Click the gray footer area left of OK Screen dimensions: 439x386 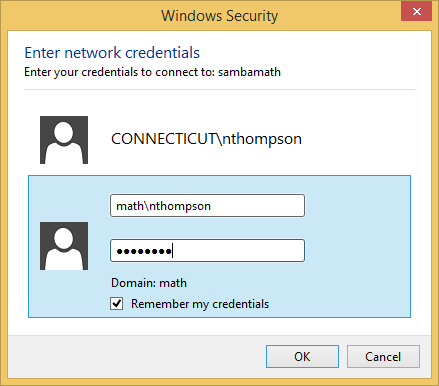[x=133, y=357]
